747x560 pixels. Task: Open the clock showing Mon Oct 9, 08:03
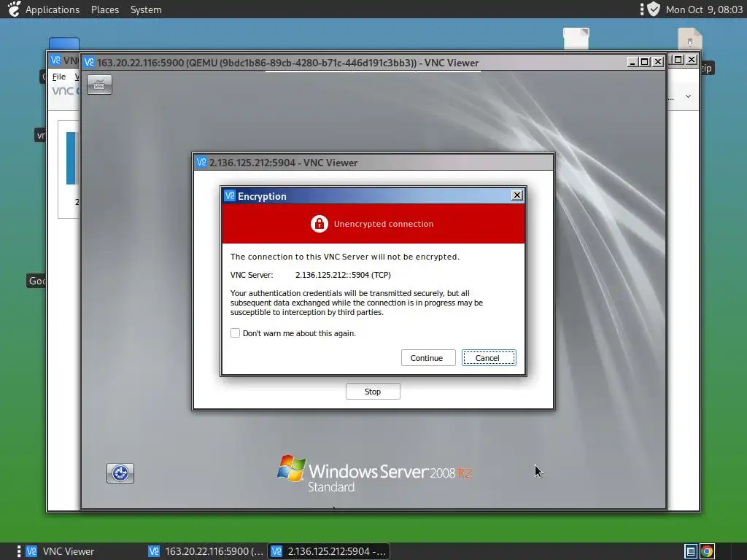click(x=704, y=9)
